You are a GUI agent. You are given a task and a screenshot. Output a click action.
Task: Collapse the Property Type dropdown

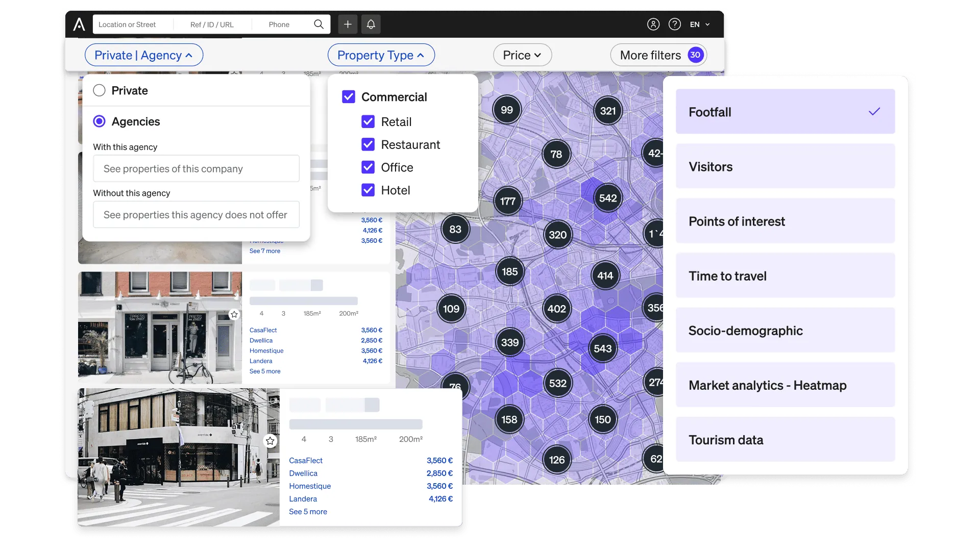pos(381,55)
